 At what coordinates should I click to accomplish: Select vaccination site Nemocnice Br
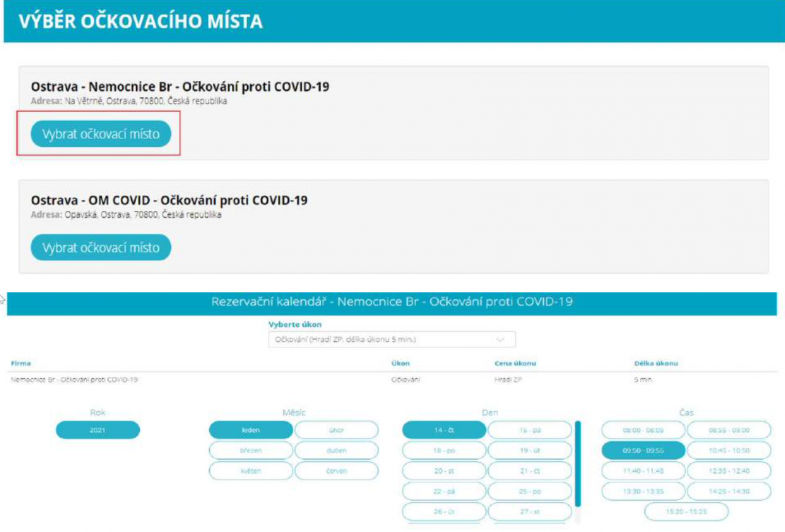[x=101, y=134]
